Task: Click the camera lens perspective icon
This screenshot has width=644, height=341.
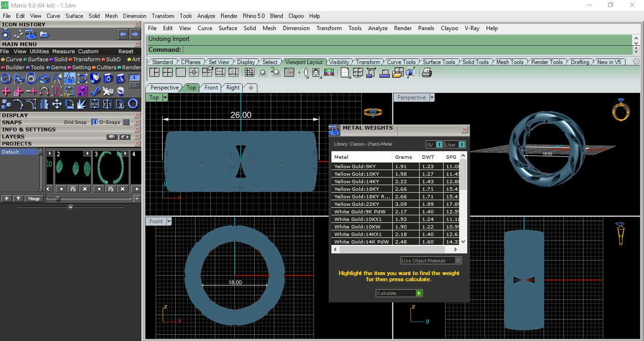Action: pyautogui.click(x=304, y=73)
